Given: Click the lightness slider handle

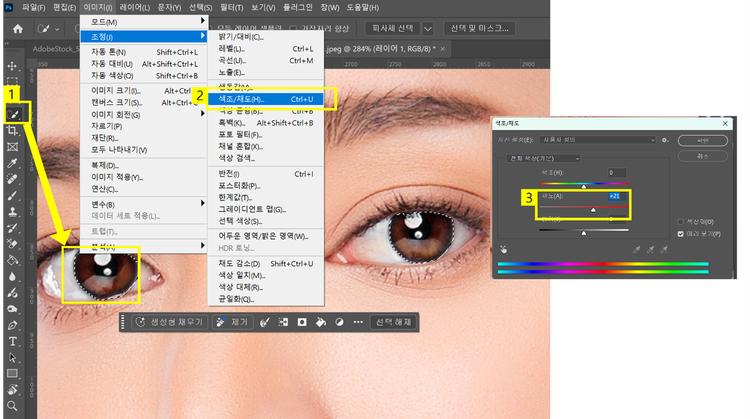Looking at the screenshot, I should coord(584,233).
